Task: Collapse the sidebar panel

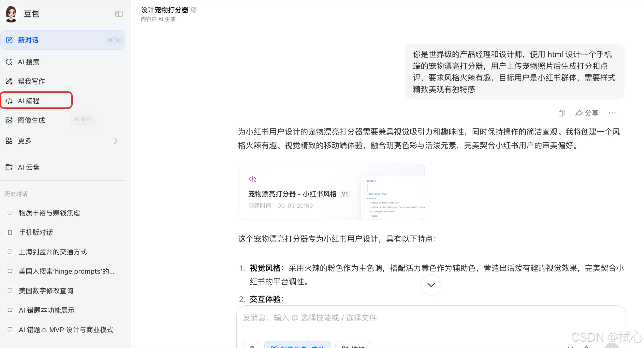Action: pos(119,14)
